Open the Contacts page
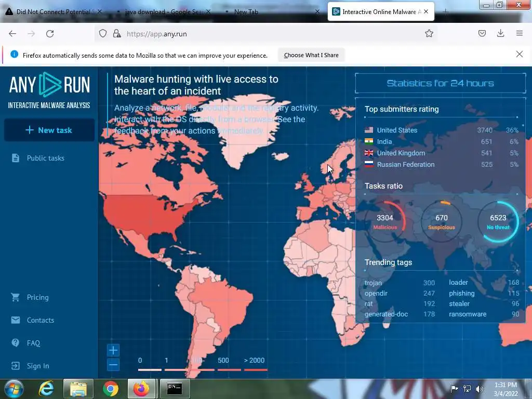The height and width of the screenshot is (399, 532). 41,320
